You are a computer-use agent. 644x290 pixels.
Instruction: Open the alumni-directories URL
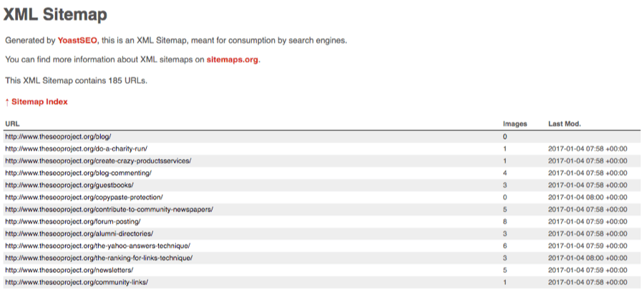click(x=79, y=233)
